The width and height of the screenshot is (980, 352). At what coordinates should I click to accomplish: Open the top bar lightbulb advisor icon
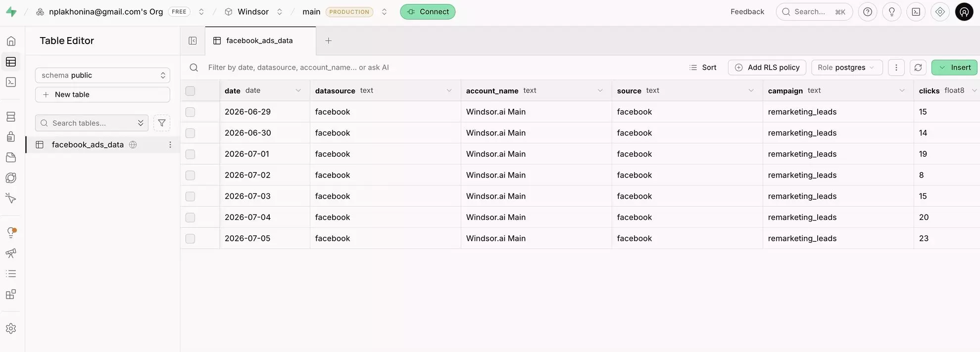(x=892, y=12)
